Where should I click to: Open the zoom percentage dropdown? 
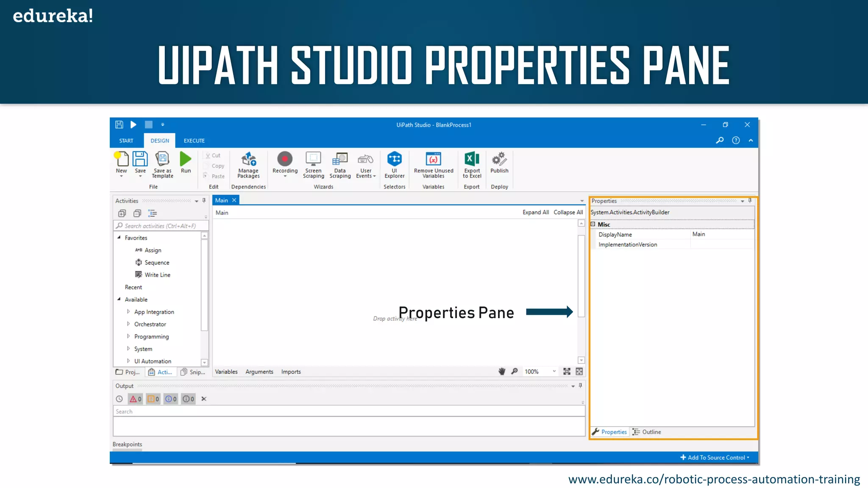(x=554, y=372)
